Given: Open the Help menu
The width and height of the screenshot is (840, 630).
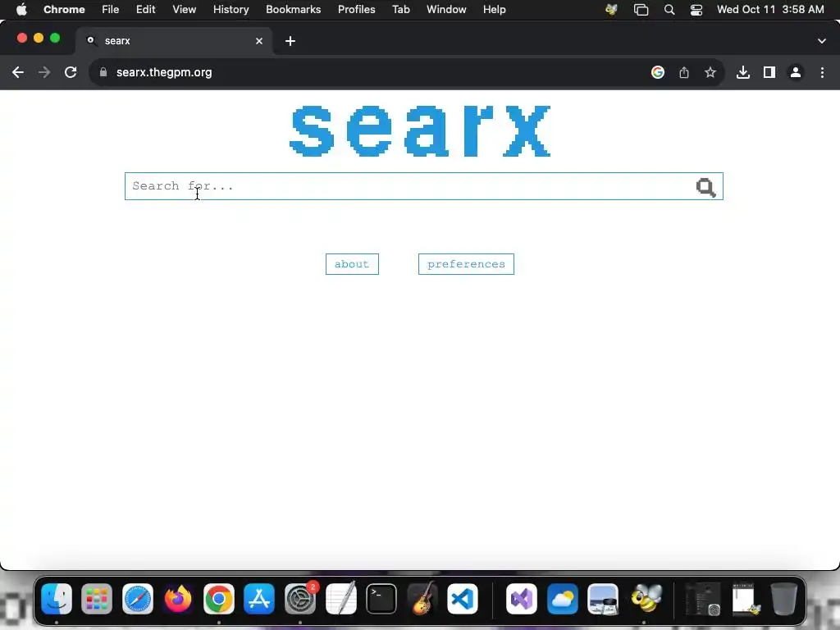Looking at the screenshot, I should coord(495,10).
